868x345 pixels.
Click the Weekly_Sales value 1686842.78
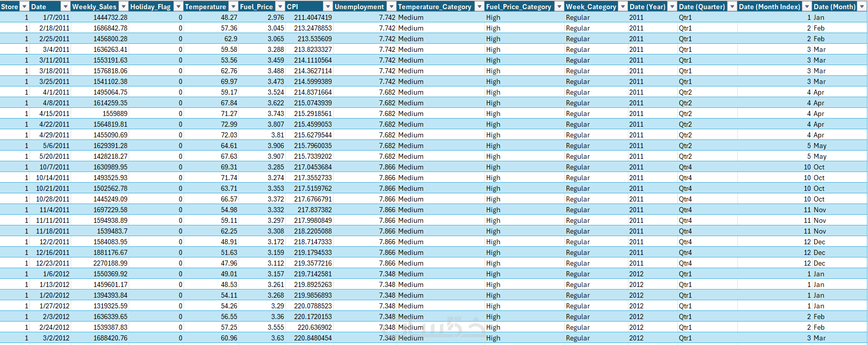pyautogui.click(x=110, y=28)
